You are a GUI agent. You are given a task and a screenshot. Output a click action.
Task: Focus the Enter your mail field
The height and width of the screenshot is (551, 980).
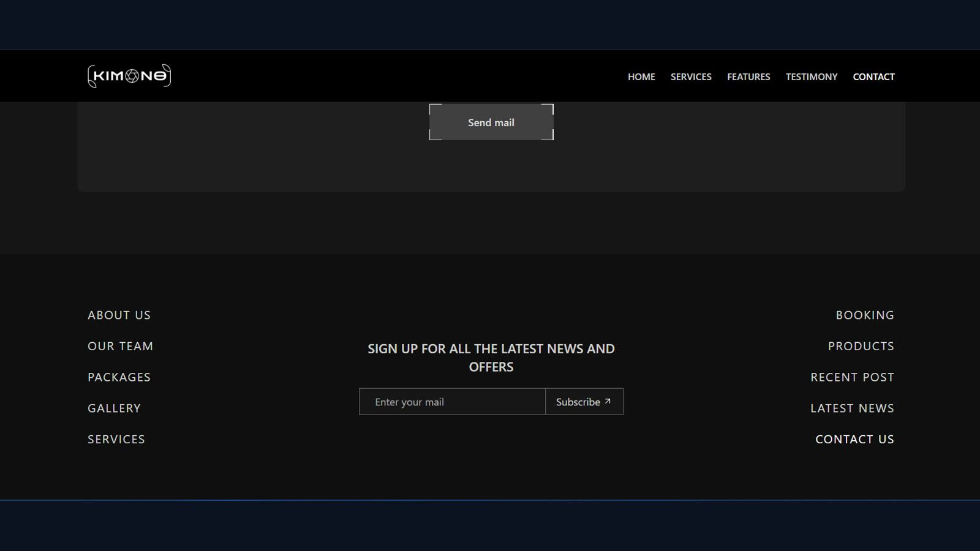tap(452, 402)
